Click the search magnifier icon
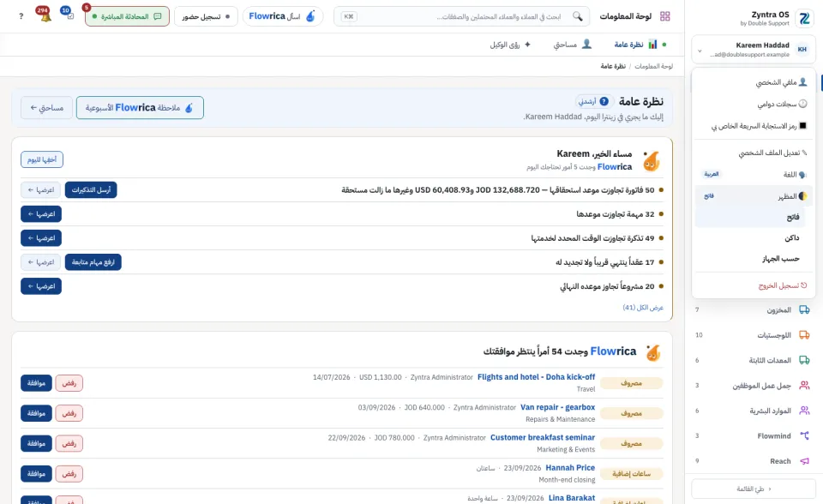823x504 pixels. 577,16
